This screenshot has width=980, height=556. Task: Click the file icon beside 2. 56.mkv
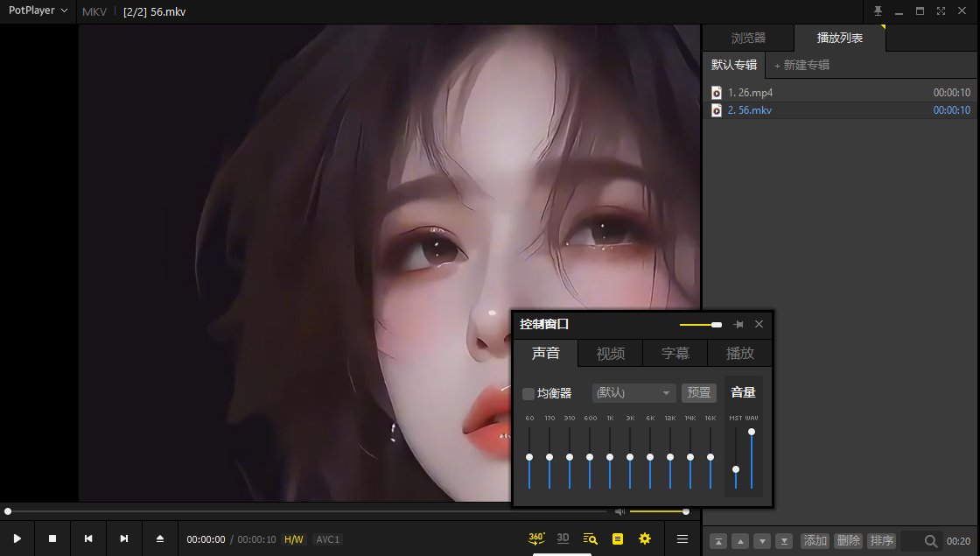coord(717,110)
